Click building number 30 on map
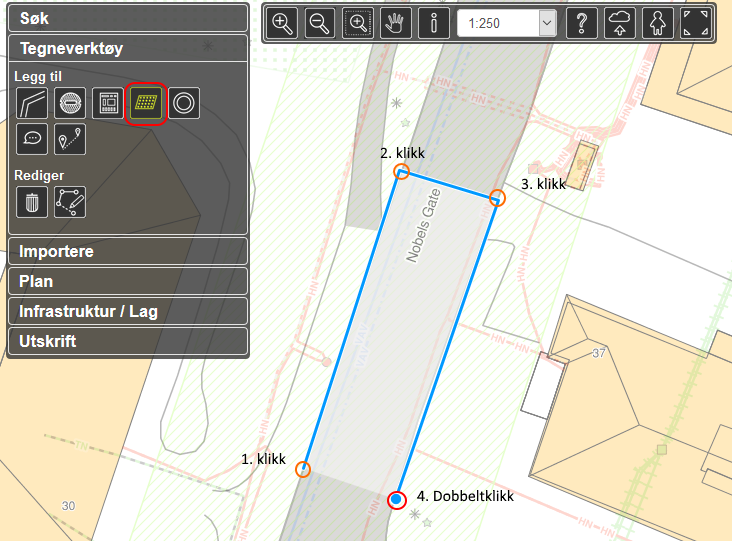 click(x=68, y=506)
